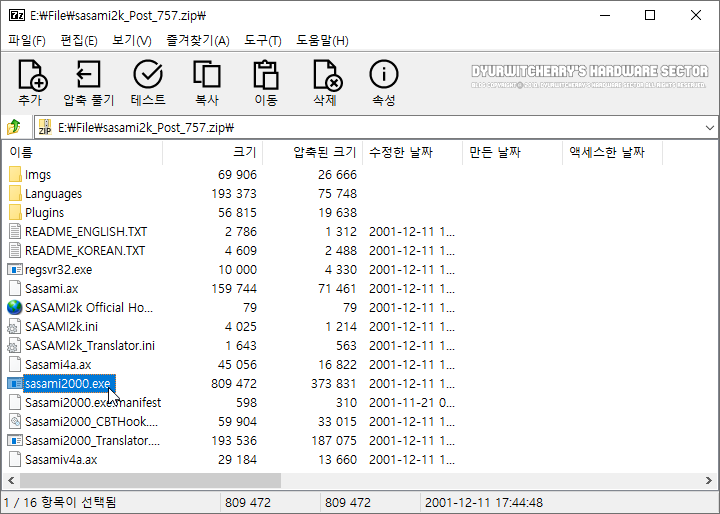720x514 pixels.
Task: Click the regsvr32.exe application icon
Action: pyautogui.click(x=15, y=269)
